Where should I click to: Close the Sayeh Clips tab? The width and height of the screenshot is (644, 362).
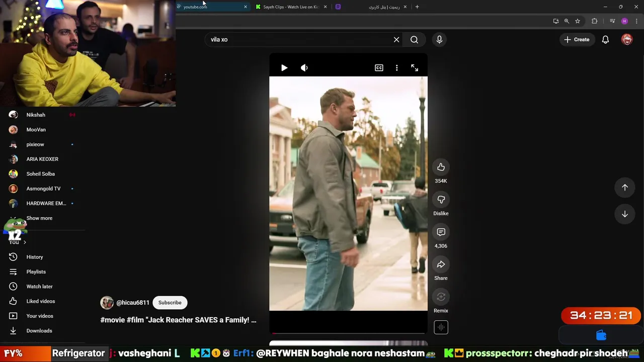(x=325, y=7)
